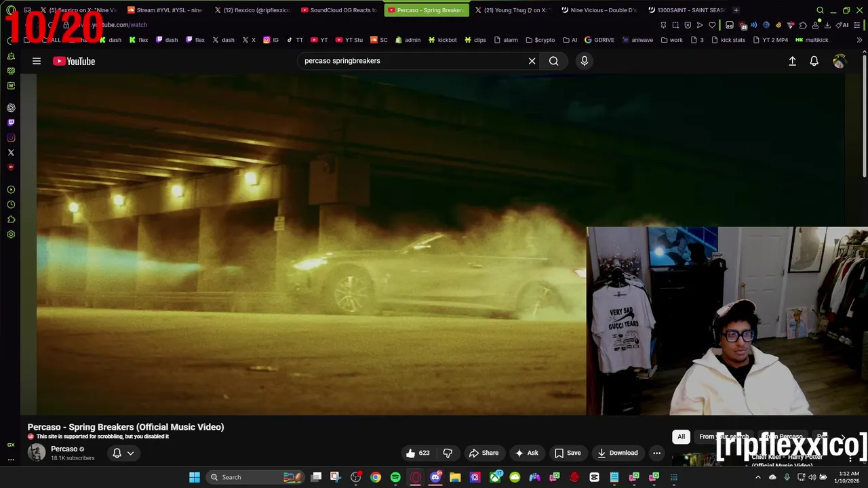868x488 pixels.
Task: Open File Explorer from the taskbar
Action: coord(455,477)
